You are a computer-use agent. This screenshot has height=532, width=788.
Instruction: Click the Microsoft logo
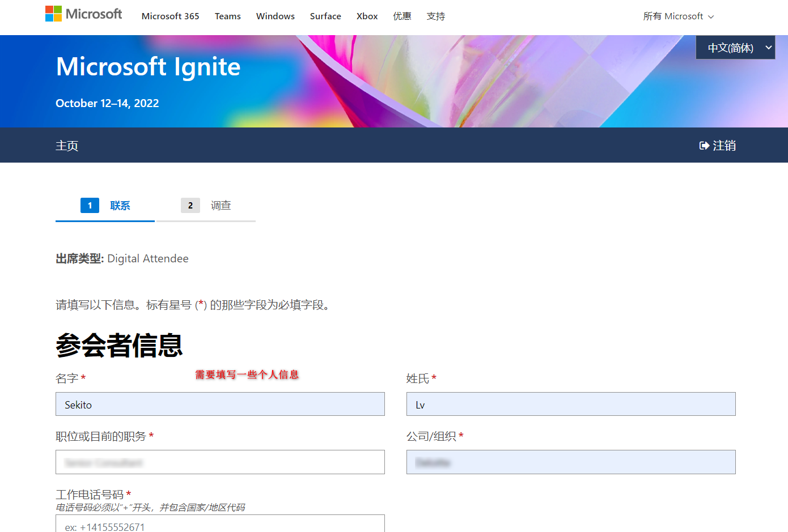(83, 14)
